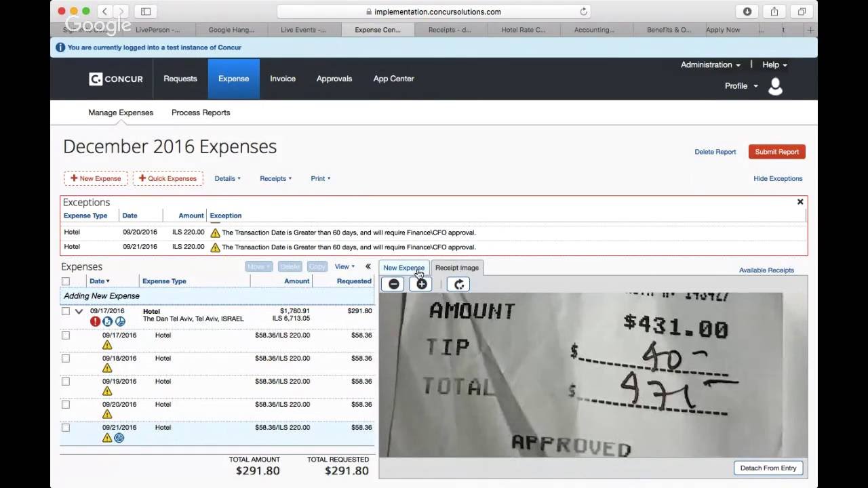
Task: Open the Receipts dropdown
Action: tap(275, 179)
